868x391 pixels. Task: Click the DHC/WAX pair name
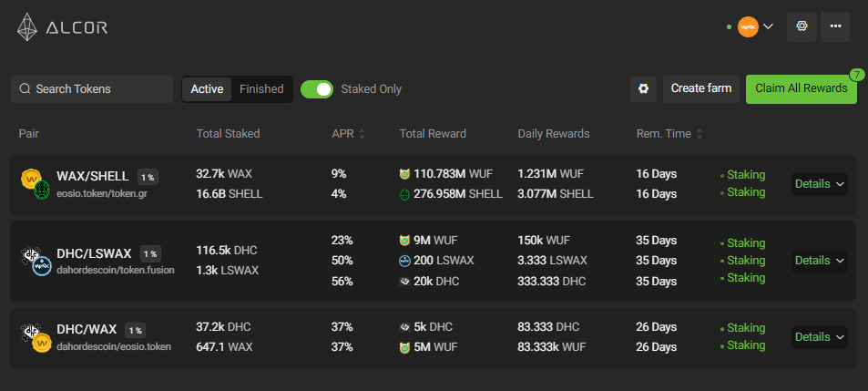point(87,330)
